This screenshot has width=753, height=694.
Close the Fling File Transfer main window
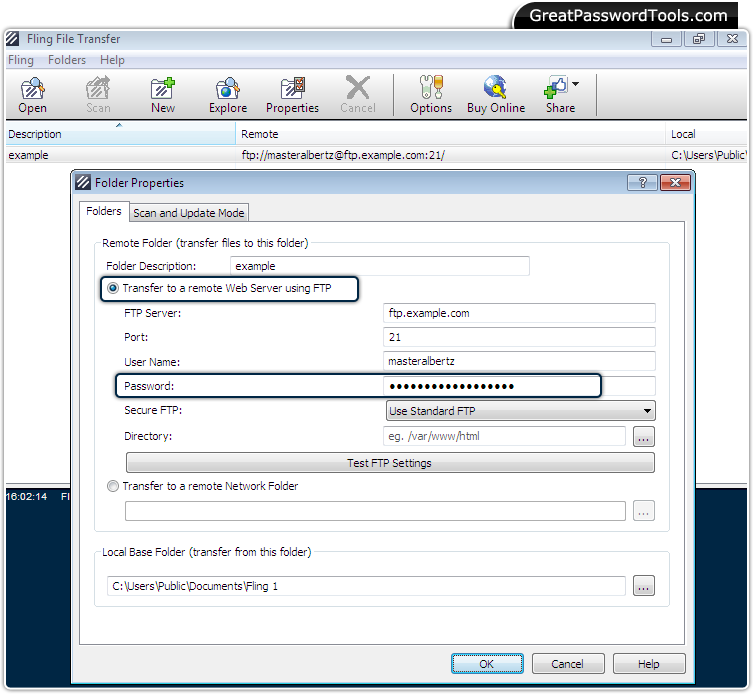click(x=732, y=39)
